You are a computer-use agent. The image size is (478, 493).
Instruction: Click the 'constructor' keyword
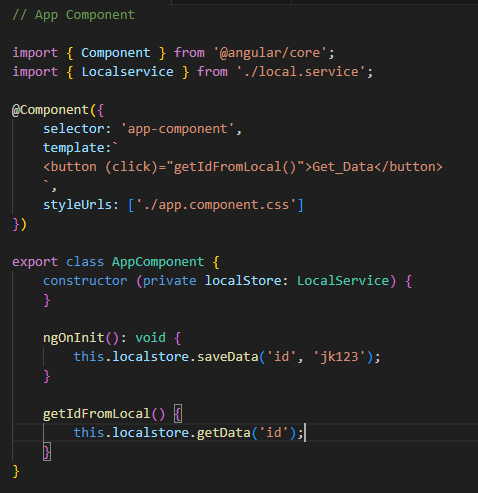(85, 281)
